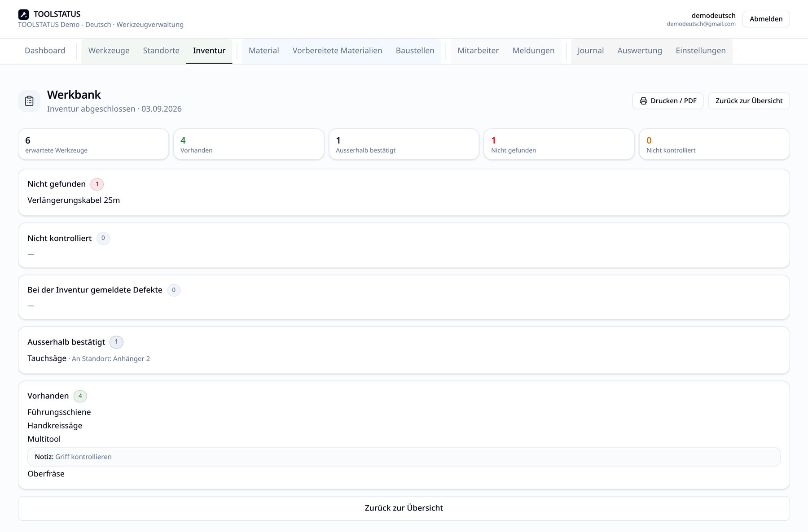The width and height of the screenshot is (808, 532).
Task: Click the TOOLSTATUS wrench logo icon
Action: (23, 14)
